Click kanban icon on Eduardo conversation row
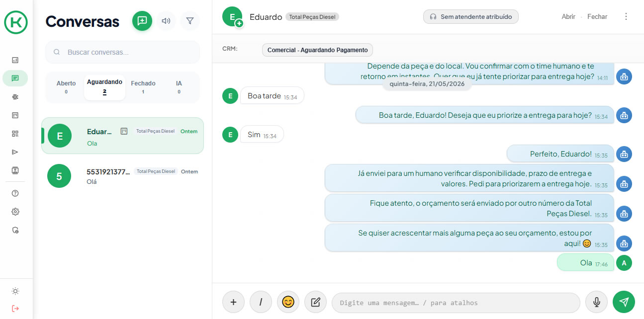Viewport: 644px width, 319px height. pyautogui.click(x=124, y=131)
